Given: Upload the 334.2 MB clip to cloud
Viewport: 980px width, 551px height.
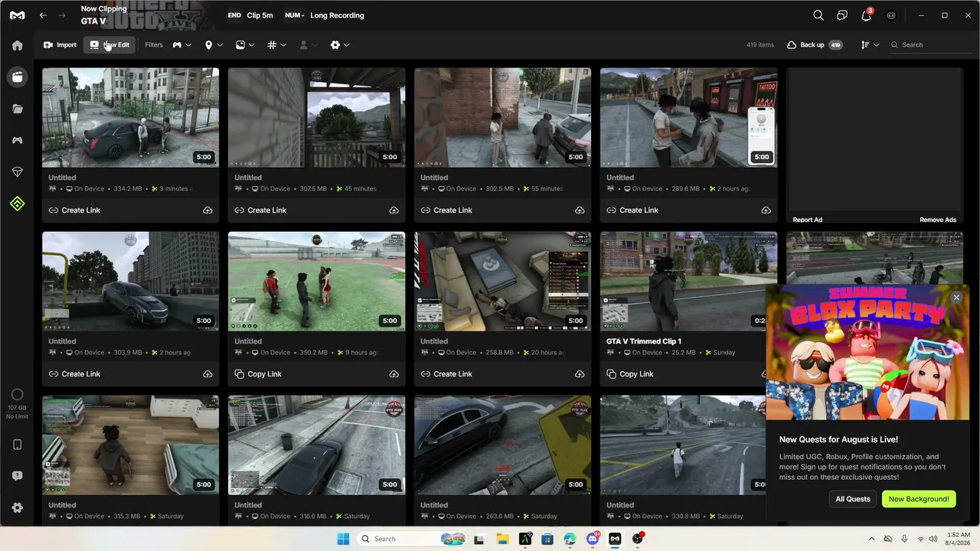Looking at the screenshot, I should 207,210.
